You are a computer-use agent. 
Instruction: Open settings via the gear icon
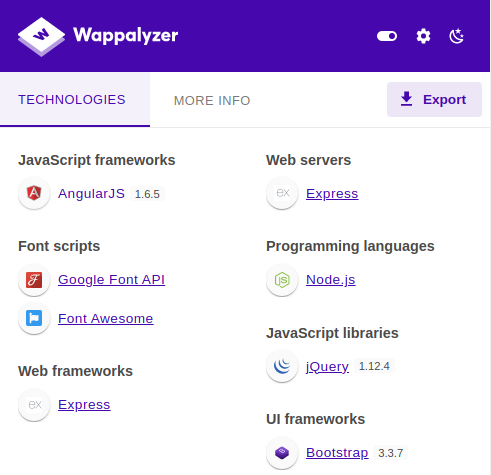[x=423, y=36]
